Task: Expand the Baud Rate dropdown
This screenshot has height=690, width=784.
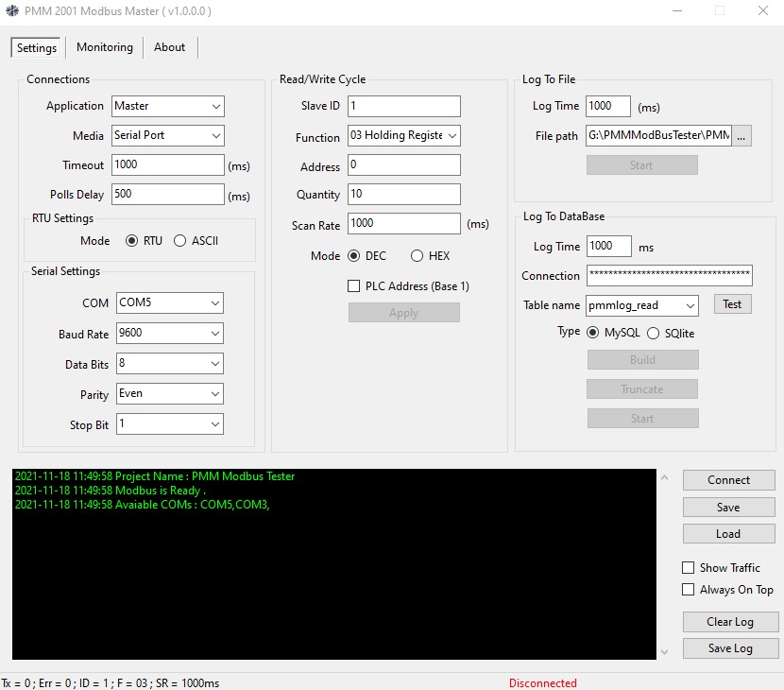Action: [x=170, y=334]
